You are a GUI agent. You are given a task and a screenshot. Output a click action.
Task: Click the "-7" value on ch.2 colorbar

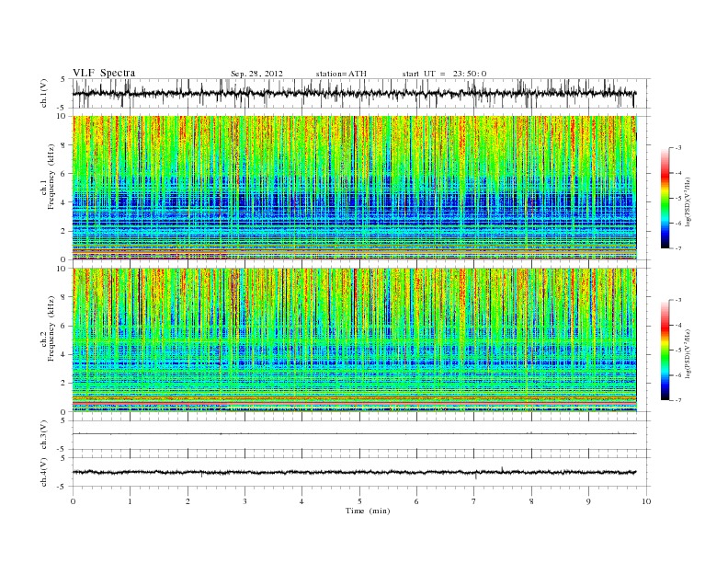[678, 400]
